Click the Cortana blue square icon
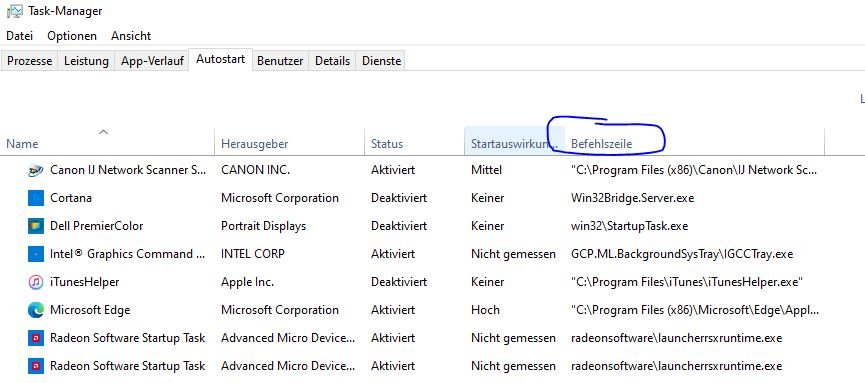This screenshot has width=865, height=383. (x=35, y=198)
